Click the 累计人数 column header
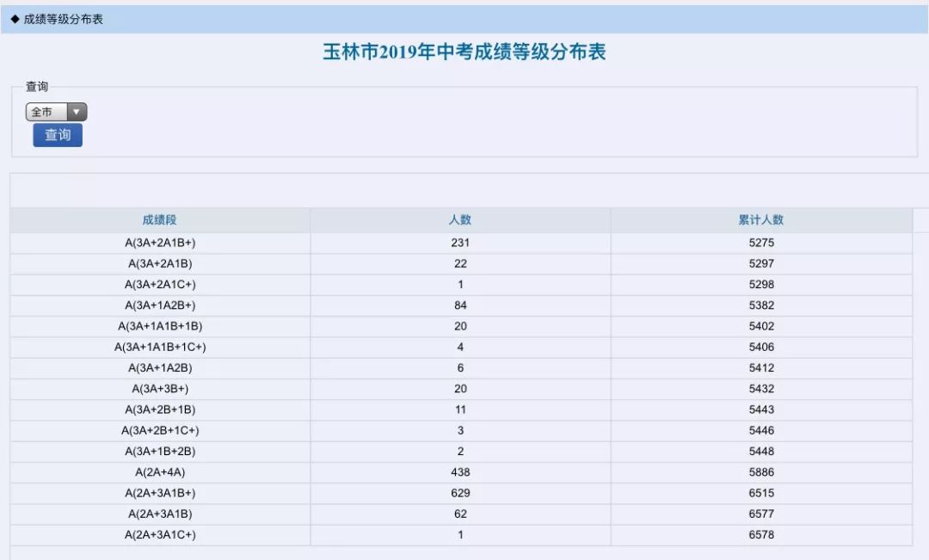The height and width of the screenshot is (560, 929). coord(761,220)
